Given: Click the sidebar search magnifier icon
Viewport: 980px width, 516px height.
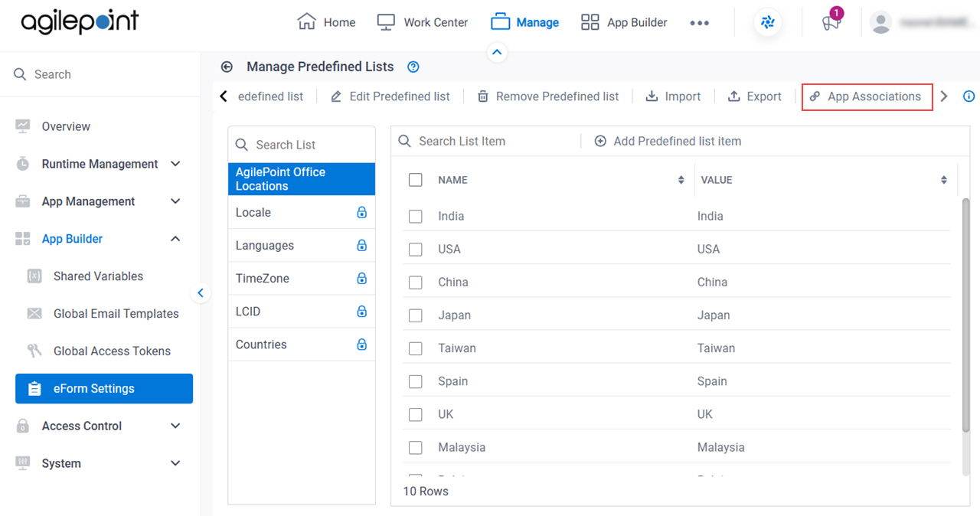Looking at the screenshot, I should 20,74.
